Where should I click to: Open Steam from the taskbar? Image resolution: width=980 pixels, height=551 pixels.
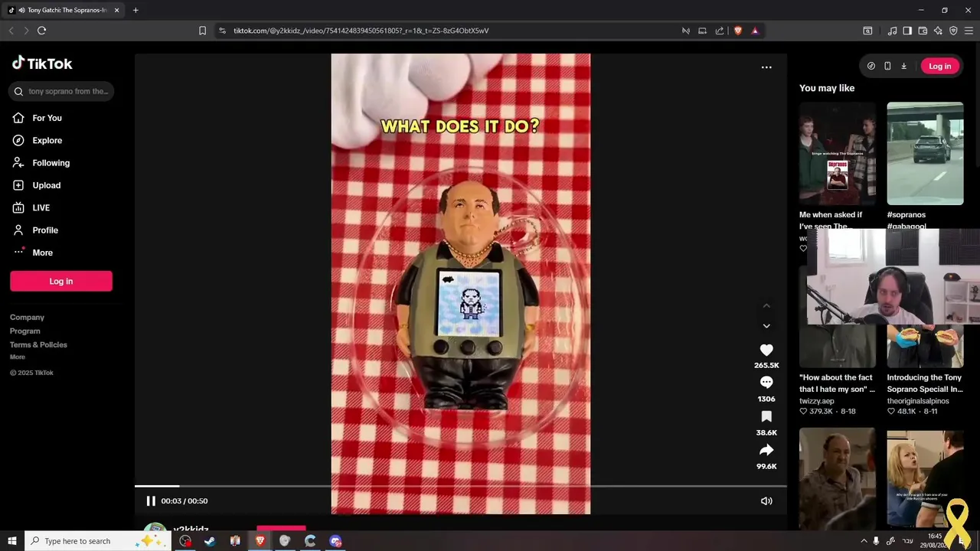(x=210, y=541)
